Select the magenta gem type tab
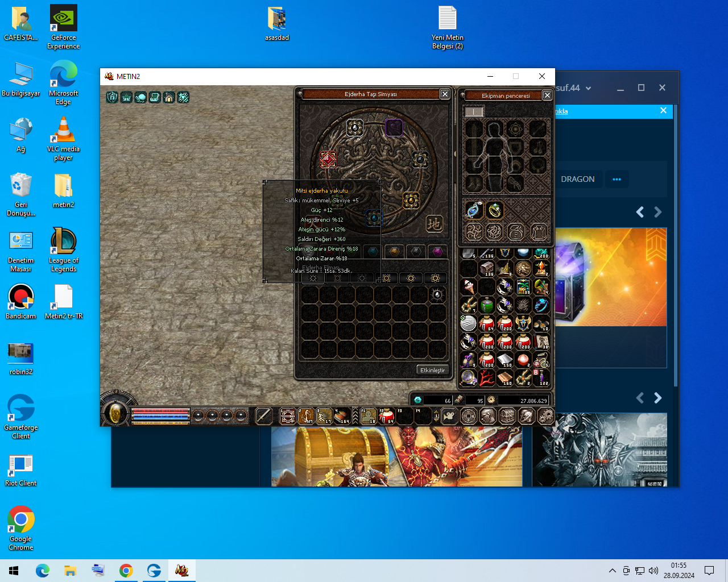Viewport: 728px width, 582px height. [438, 251]
